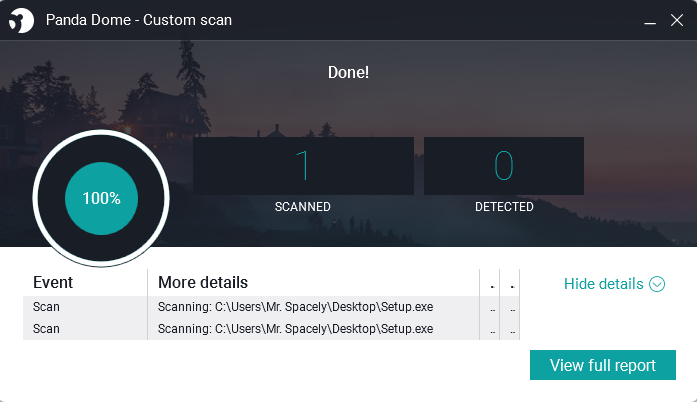This screenshot has width=697, height=402.
Task: Click the 100% progress circle
Action: 101,198
